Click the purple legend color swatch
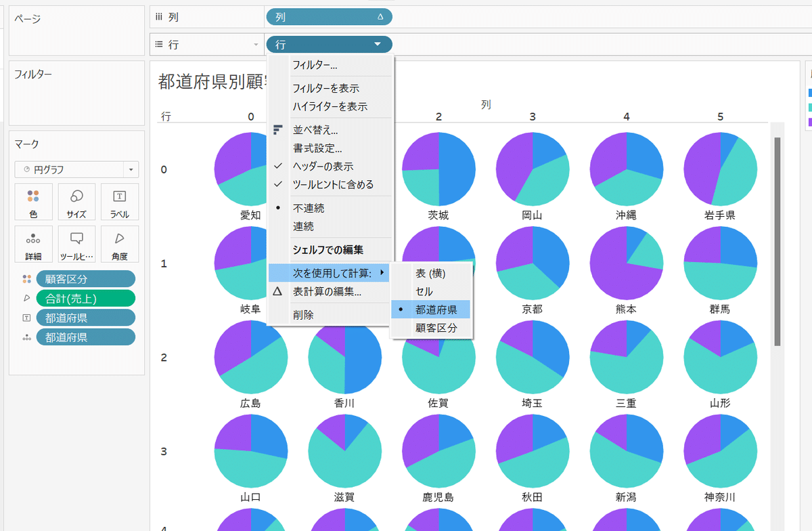Viewport: 812px width, 531px height. 810,122
